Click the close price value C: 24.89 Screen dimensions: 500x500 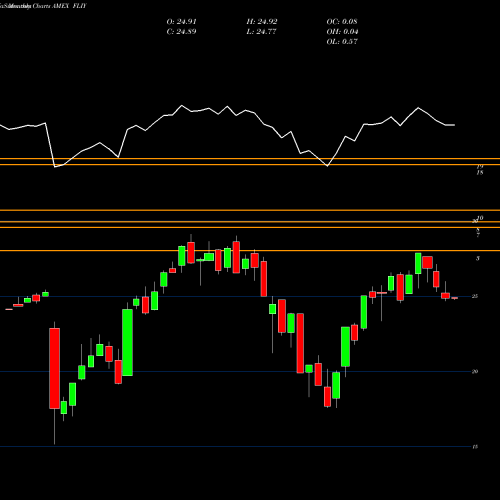181,32
